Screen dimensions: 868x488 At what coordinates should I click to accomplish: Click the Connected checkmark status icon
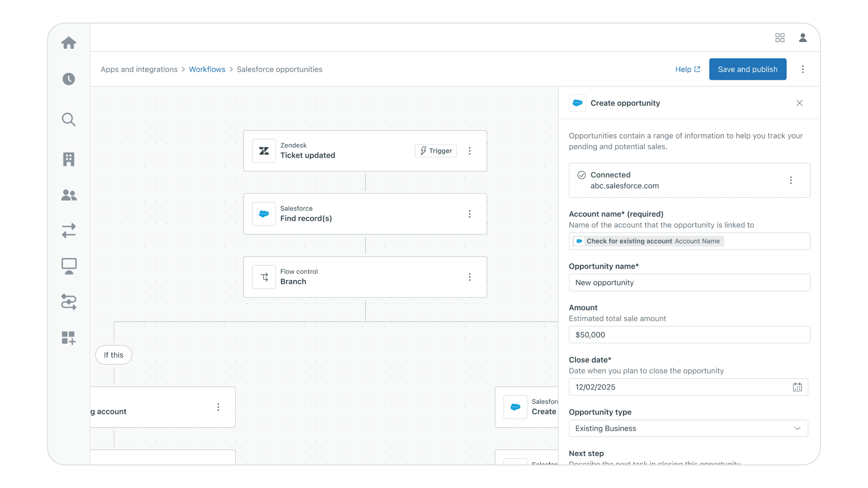coord(581,175)
